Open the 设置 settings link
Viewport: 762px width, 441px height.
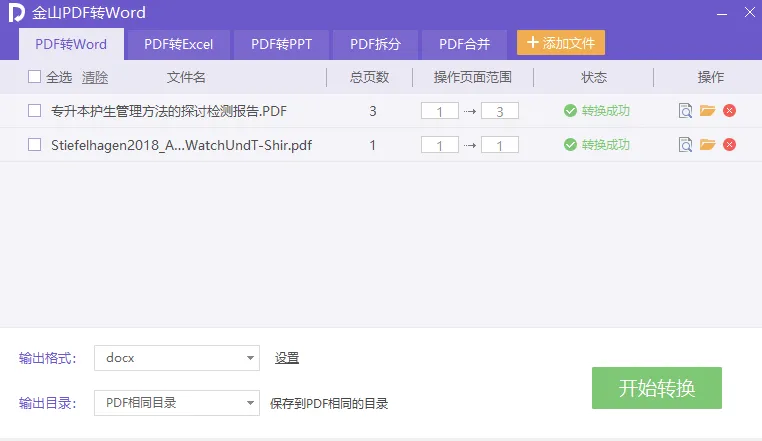(x=287, y=358)
